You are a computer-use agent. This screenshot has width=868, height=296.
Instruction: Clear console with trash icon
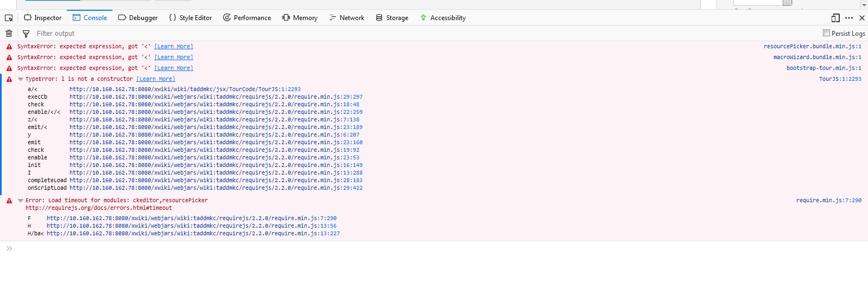[x=9, y=34]
